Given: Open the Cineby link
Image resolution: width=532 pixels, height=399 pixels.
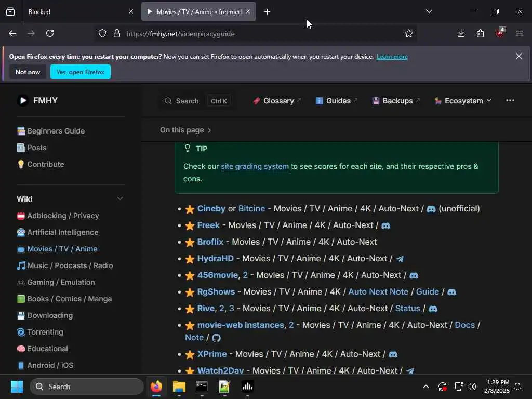Looking at the screenshot, I should click(x=211, y=209).
